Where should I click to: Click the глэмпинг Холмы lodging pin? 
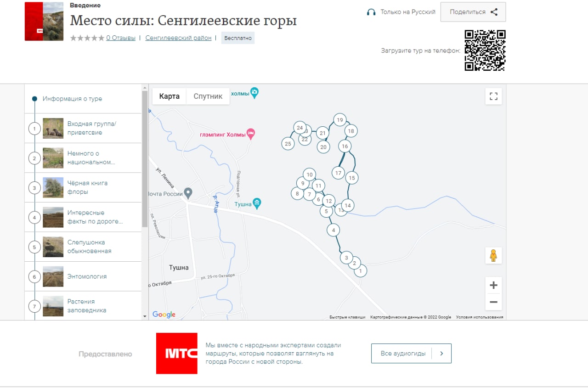pyautogui.click(x=250, y=134)
